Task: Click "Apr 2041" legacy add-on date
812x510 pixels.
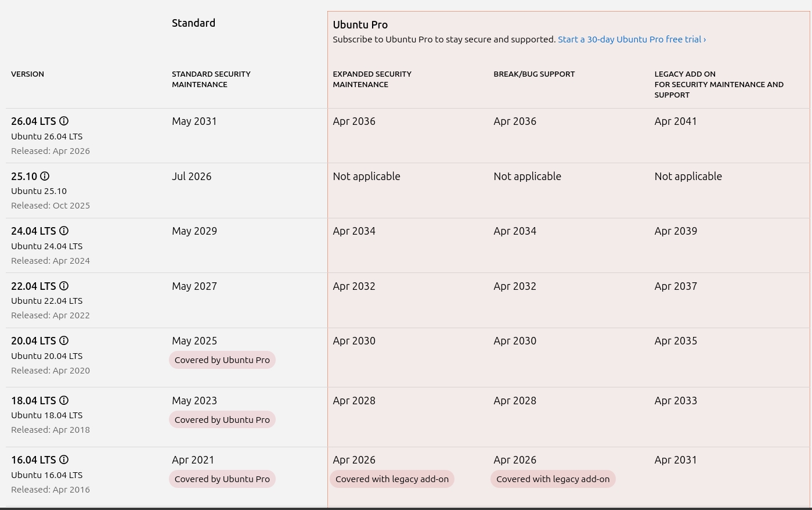Action: pos(676,121)
